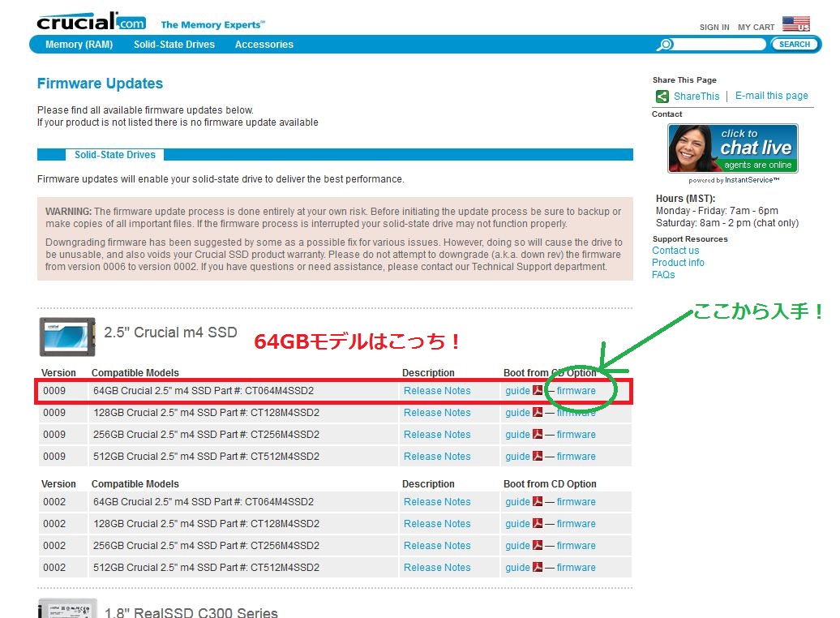Open guide link for 0009 512GB
This screenshot has height=618, width=840.
click(x=517, y=457)
